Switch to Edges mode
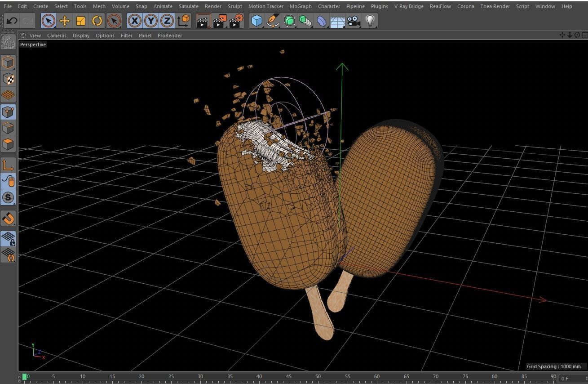Viewport: 588px width, 384px height. click(x=8, y=128)
